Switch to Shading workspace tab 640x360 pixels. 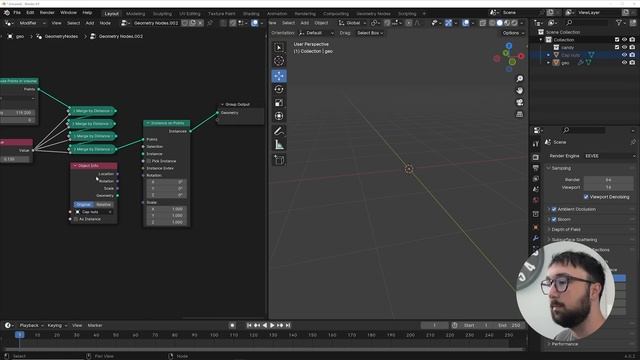[251, 13]
